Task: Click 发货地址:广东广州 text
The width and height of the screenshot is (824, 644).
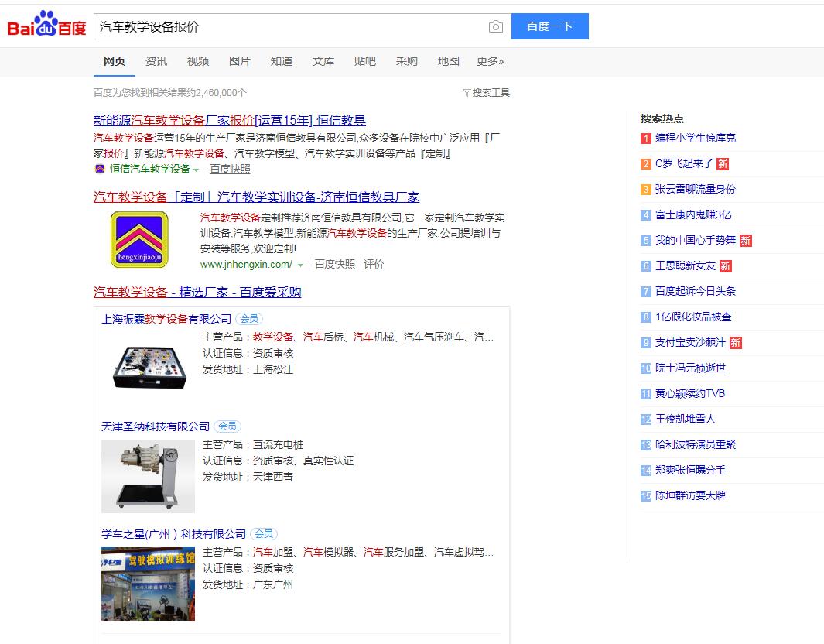Action: (x=248, y=584)
